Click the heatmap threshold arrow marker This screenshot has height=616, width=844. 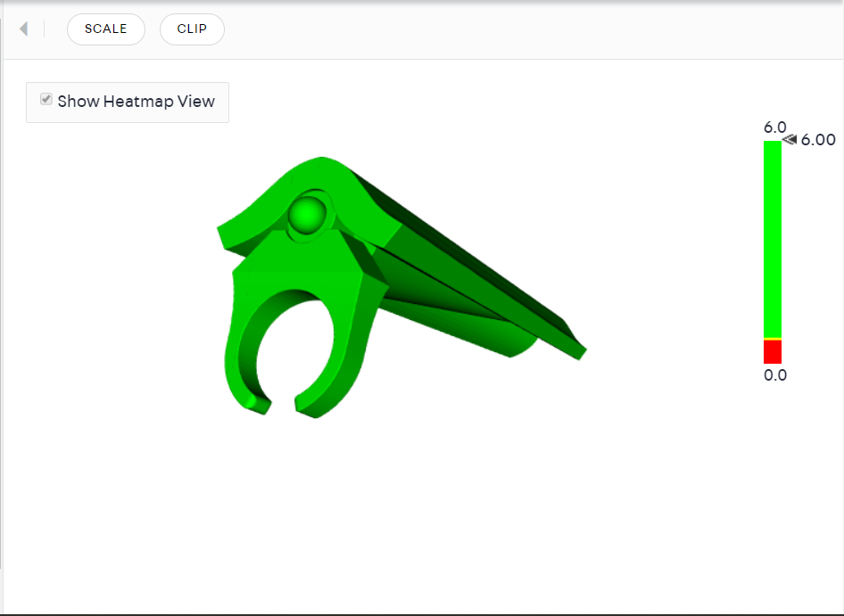pyautogui.click(x=790, y=140)
